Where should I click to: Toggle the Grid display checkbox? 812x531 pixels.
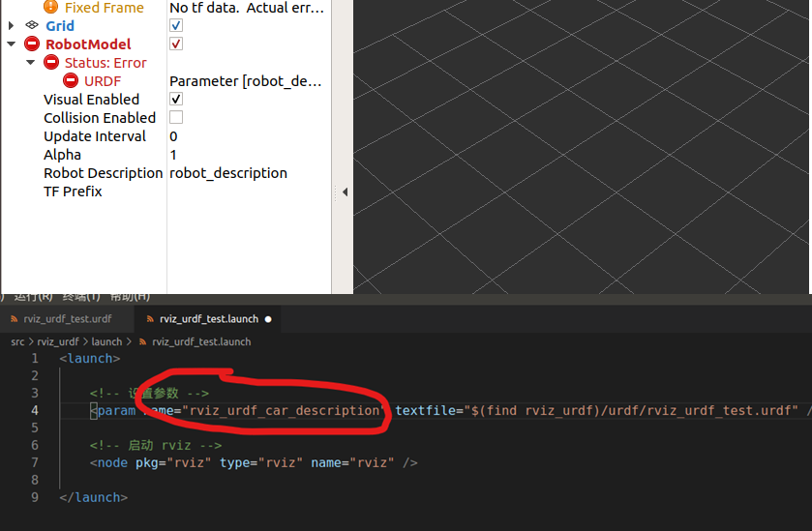(x=176, y=25)
